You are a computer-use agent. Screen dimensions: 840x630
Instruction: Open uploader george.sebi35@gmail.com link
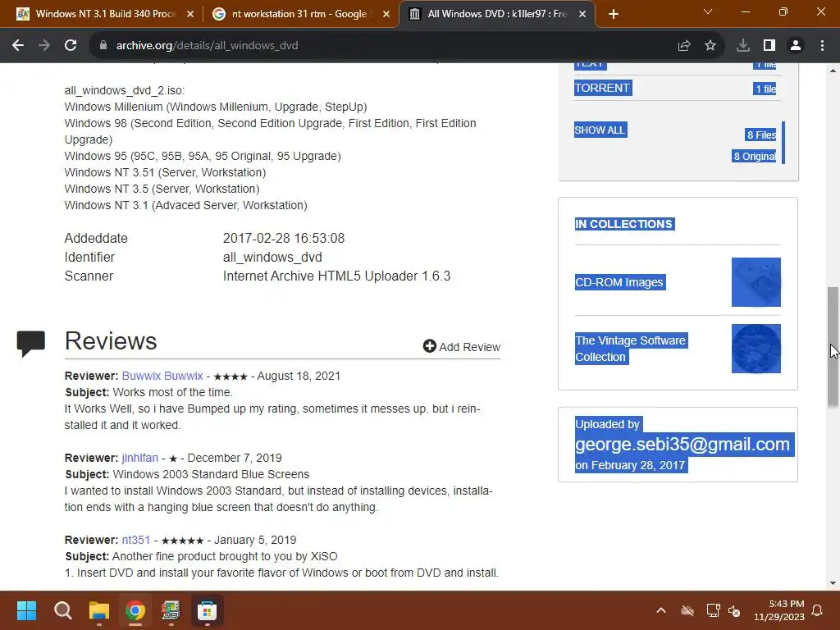click(x=682, y=444)
